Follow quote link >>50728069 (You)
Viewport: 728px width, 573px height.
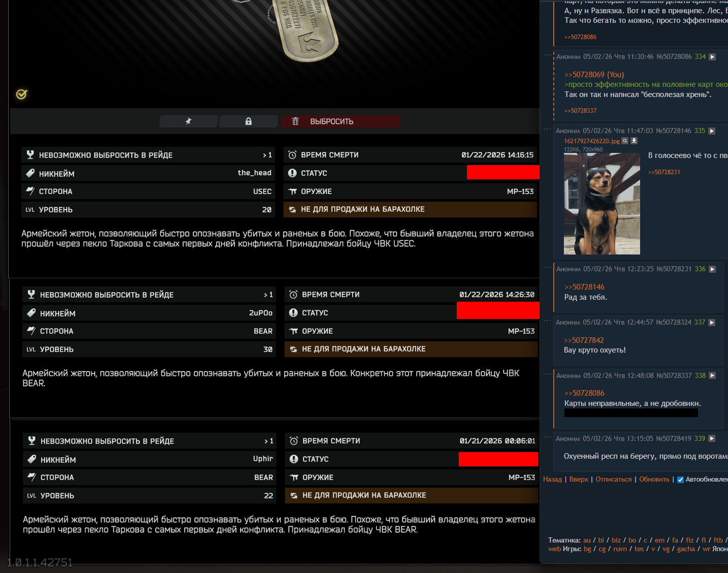click(594, 75)
